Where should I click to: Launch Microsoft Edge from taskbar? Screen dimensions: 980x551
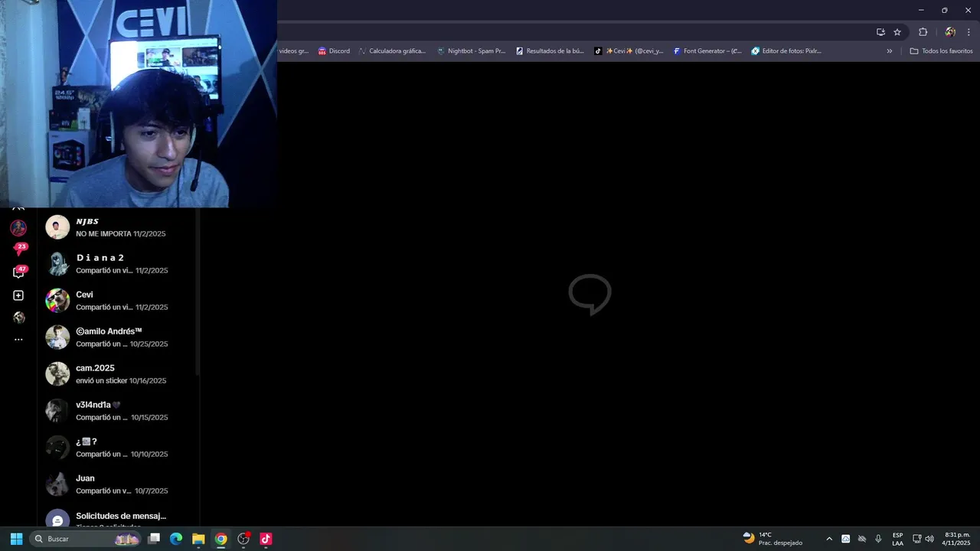[x=176, y=539]
